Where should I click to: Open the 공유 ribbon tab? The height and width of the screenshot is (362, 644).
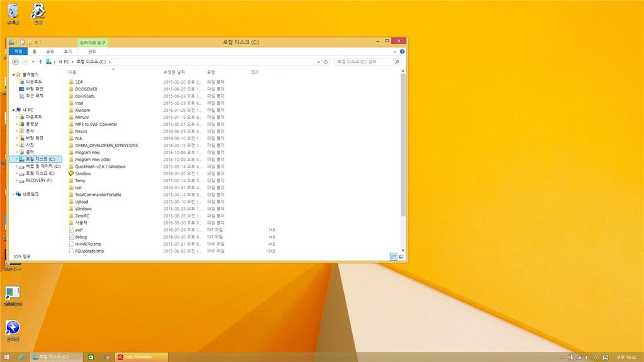pos(50,52)
